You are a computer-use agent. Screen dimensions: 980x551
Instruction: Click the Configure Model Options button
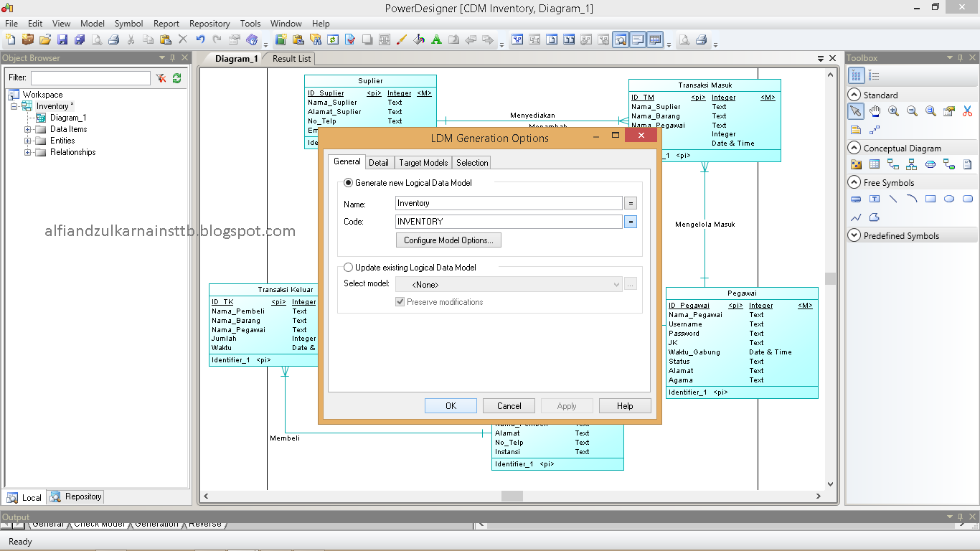(448, 240)
